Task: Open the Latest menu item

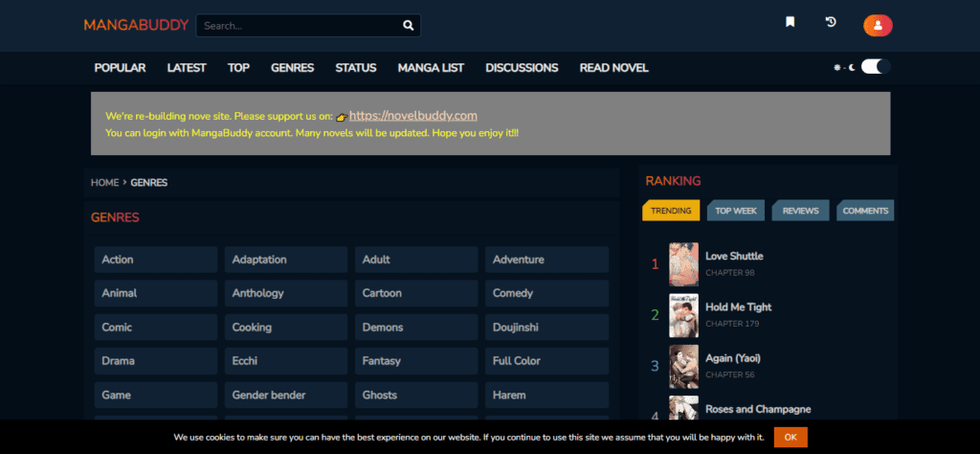Action: click(187, 68)
